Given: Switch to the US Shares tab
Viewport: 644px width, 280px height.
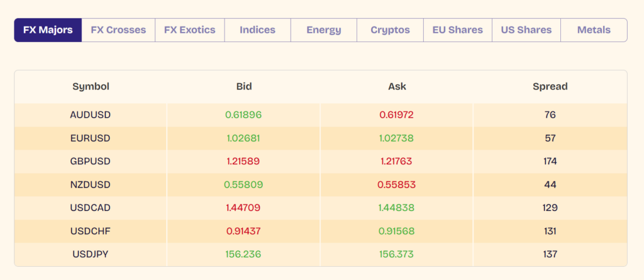Looking at the screenshot, I should 526,30.
